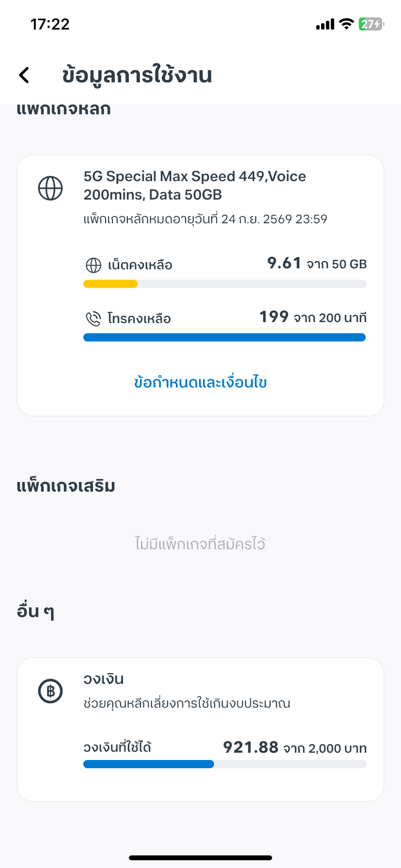Tap the 9.61 จาก 50 GB value
This screenshot has height=868, width=401.
click(x=317, y=263)
